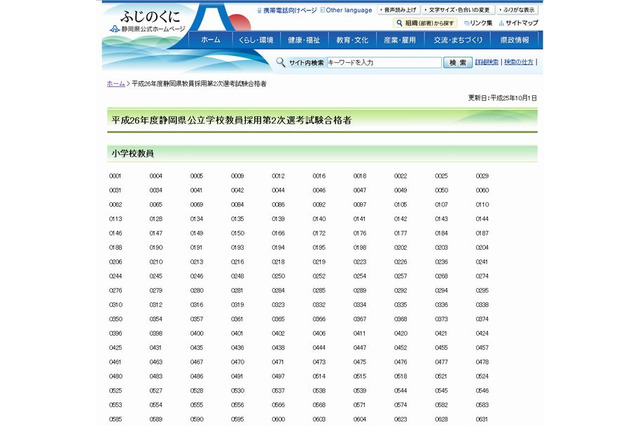Screen dimensions: 640x426
Task: Select exam number 0210
Action: 156,262
